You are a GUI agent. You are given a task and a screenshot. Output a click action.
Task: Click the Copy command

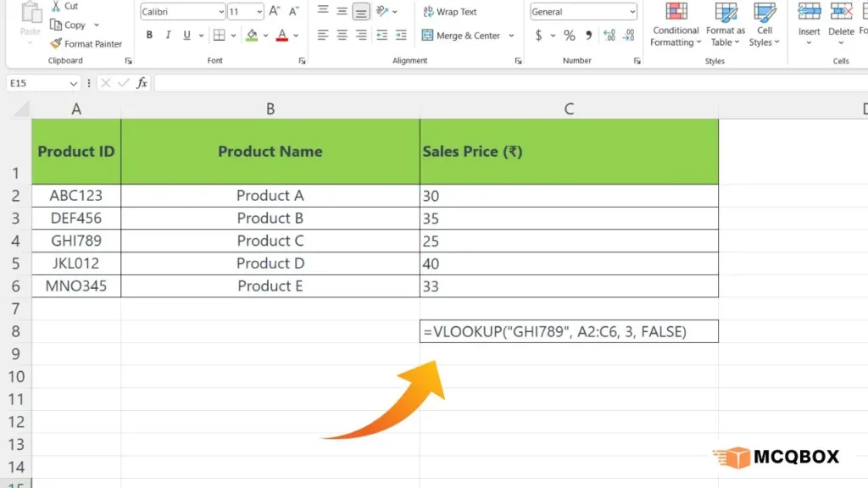click(x=71, y=25)
